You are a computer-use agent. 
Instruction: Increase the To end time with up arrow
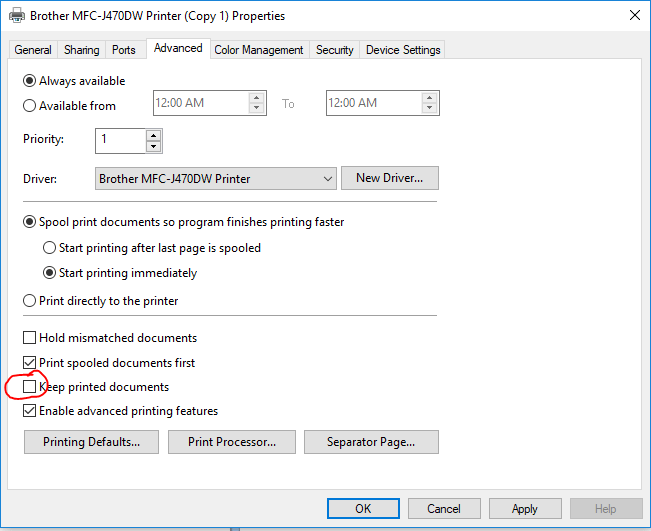tap(430, 98)
